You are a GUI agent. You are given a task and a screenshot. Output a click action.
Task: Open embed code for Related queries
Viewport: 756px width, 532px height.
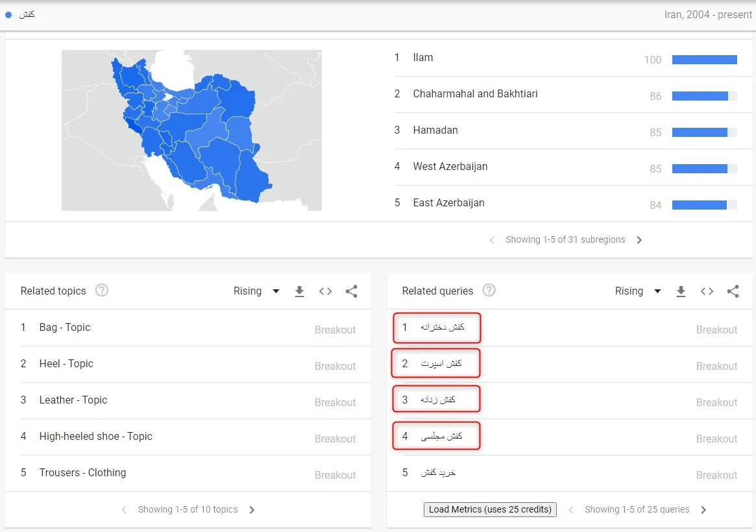707,291
